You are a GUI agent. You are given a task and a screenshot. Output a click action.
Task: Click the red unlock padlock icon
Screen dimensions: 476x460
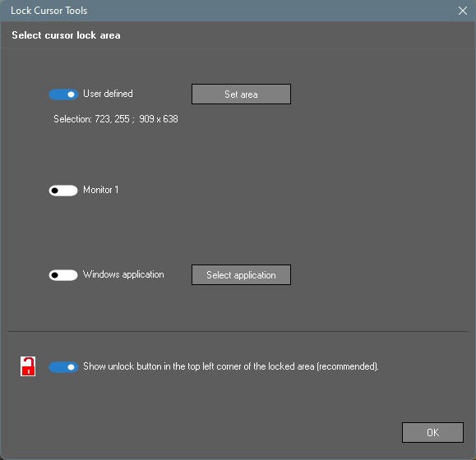click(28, 366)
